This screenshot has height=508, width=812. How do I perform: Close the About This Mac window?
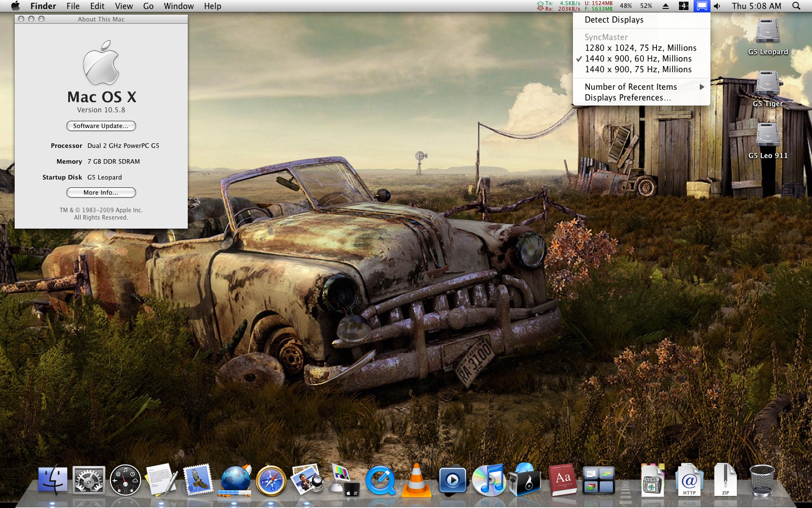(x=21, y=19)
